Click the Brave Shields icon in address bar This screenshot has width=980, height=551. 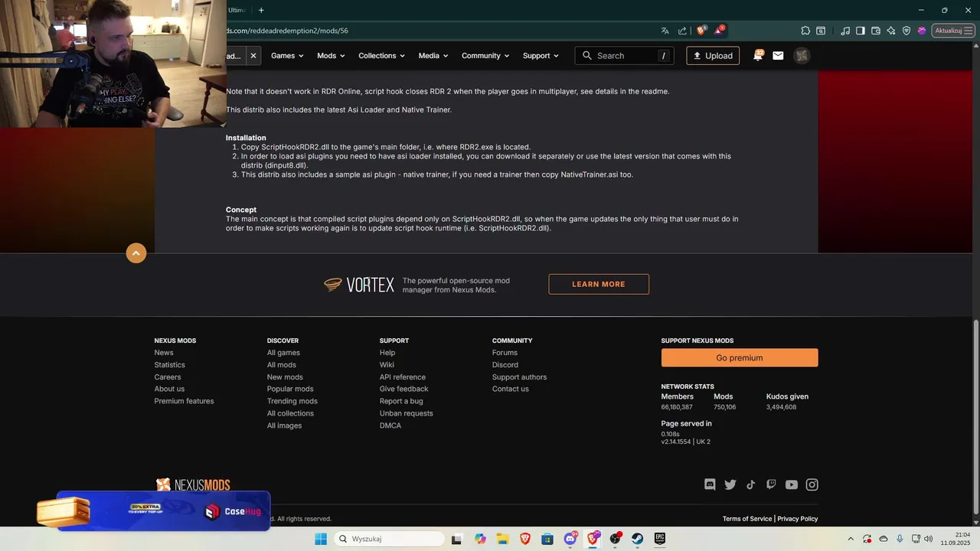point(701,31)
